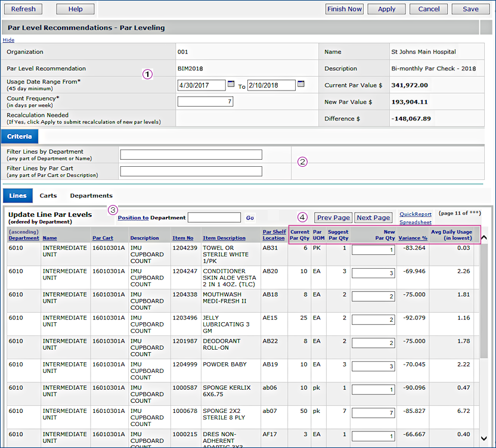Screen dimensions: 496x448
Task: Open the calendar icon for the To date
Action: [x=301, y=85]
